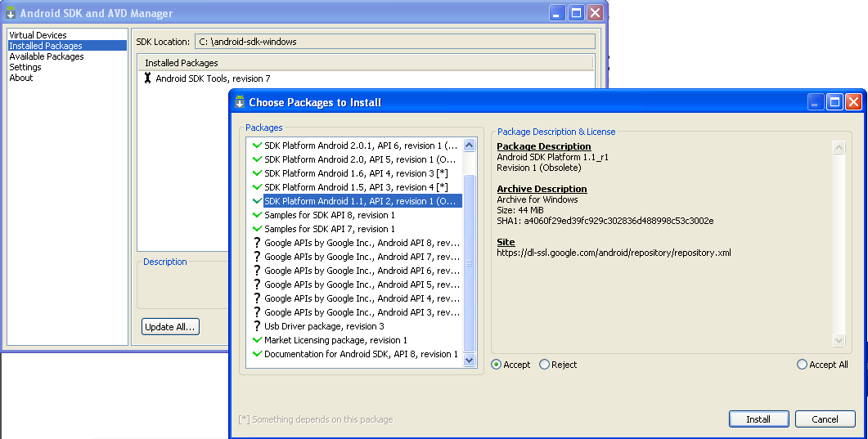Select Google APIs by Google Inc., Android API 6

click(x=355, y=271)
